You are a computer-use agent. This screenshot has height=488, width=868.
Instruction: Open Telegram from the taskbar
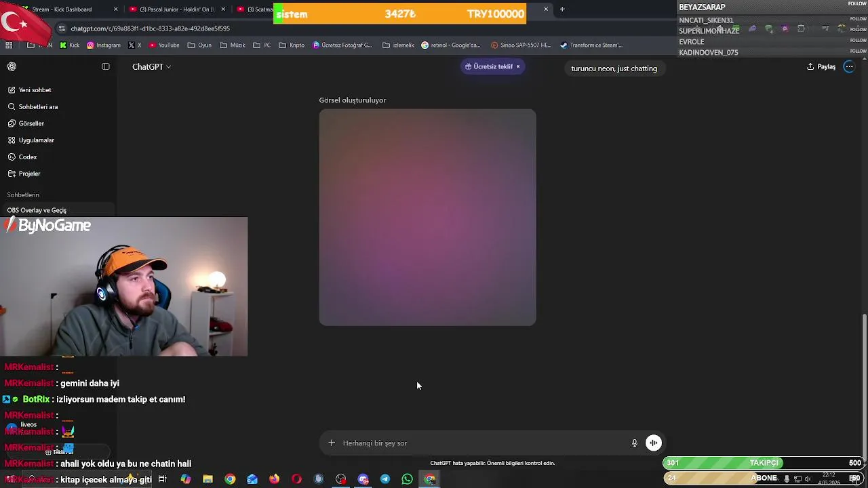(x=385, y=479)
